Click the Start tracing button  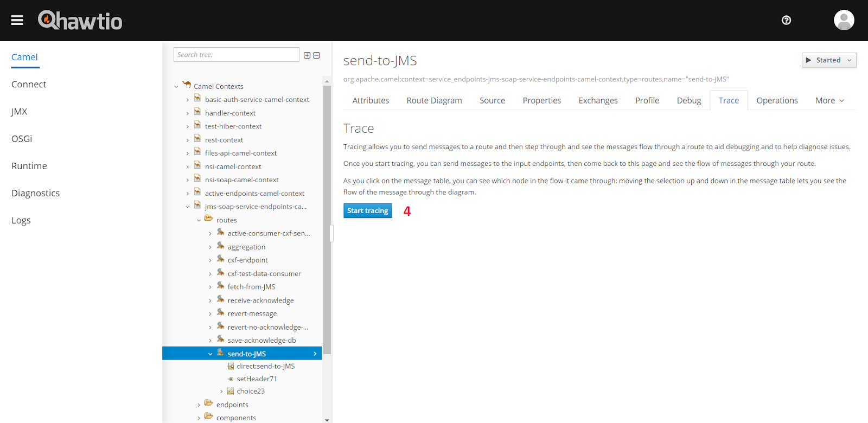367,210
